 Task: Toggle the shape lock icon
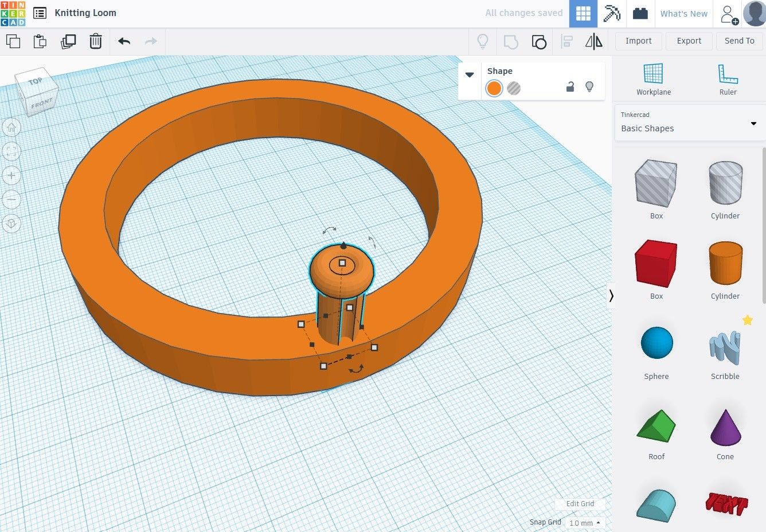click(570, 87)
